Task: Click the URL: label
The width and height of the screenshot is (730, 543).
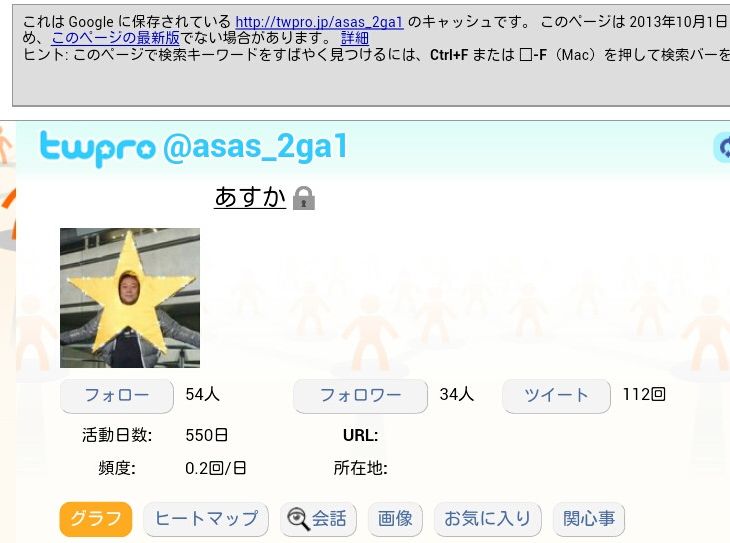Action: click(361, 436)
